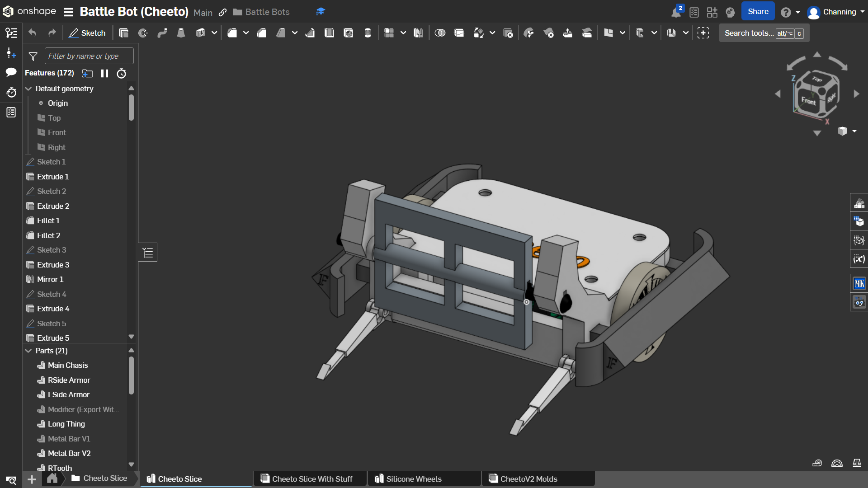Switch to Silicone Wheels tab
Viewport: 868px width, 488px height.
click(x=425, y=479)
